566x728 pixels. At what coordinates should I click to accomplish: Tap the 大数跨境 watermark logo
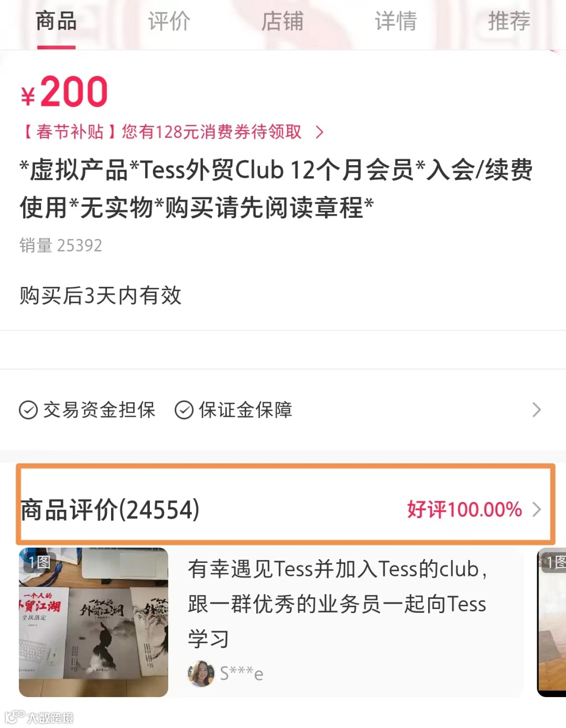coord(39,717)
